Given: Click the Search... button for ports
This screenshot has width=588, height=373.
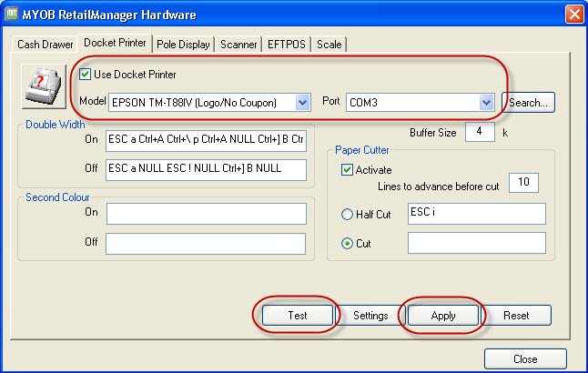Looking at the screenshot, I should (x=528, y=103).
